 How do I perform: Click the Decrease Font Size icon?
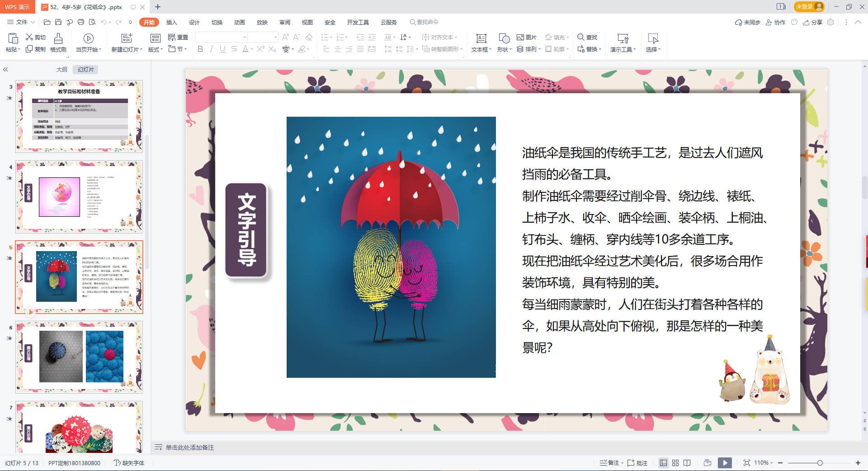[297, 37]
